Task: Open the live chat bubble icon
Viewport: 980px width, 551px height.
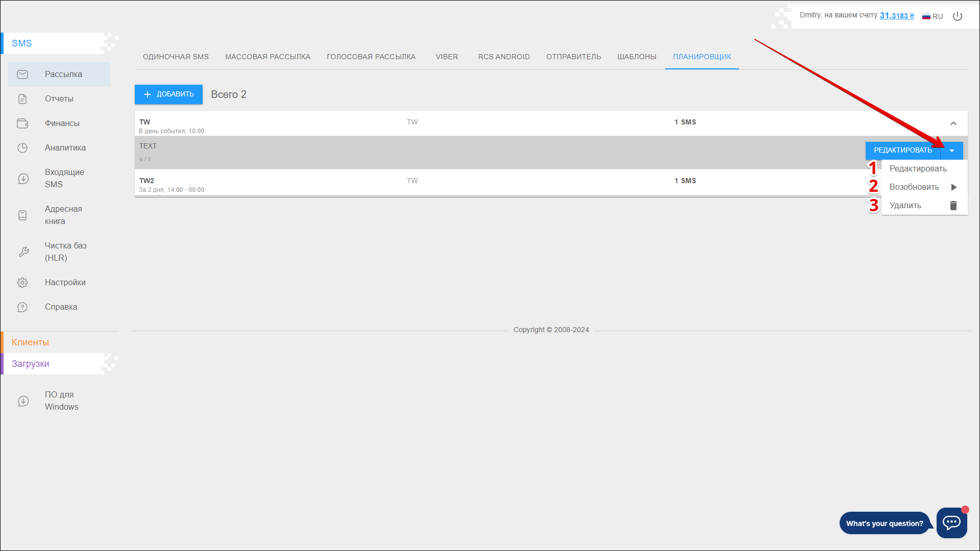Action: (951, 522)
